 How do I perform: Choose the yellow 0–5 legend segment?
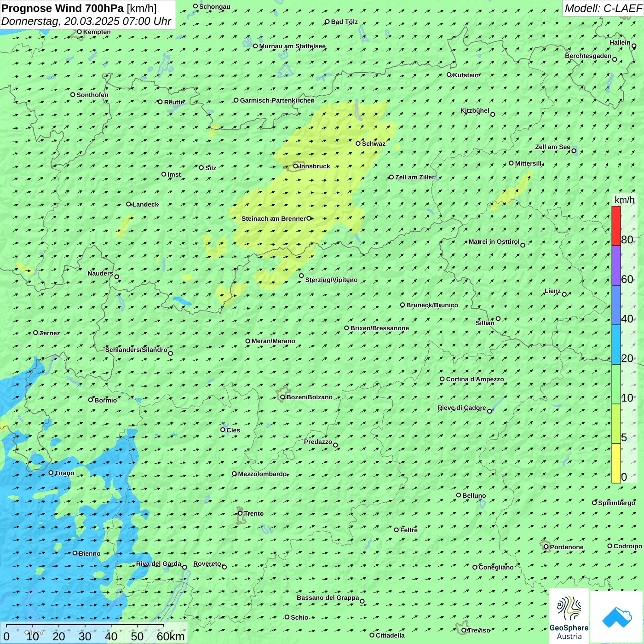pyautogui.click(x=616, y=463)
